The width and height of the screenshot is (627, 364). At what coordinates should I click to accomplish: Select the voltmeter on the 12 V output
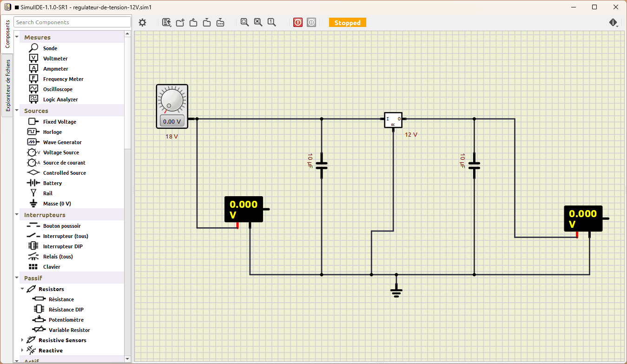click(583, 218)
